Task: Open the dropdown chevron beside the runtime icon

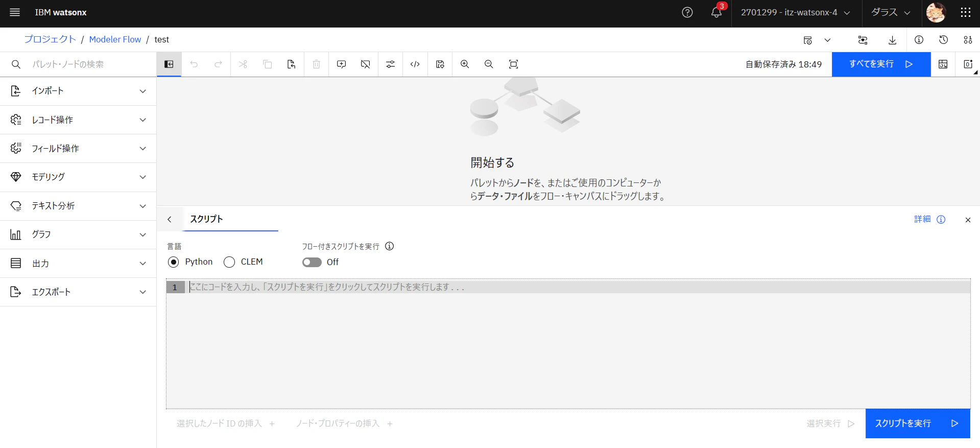Action: click(x=828, y=40)
